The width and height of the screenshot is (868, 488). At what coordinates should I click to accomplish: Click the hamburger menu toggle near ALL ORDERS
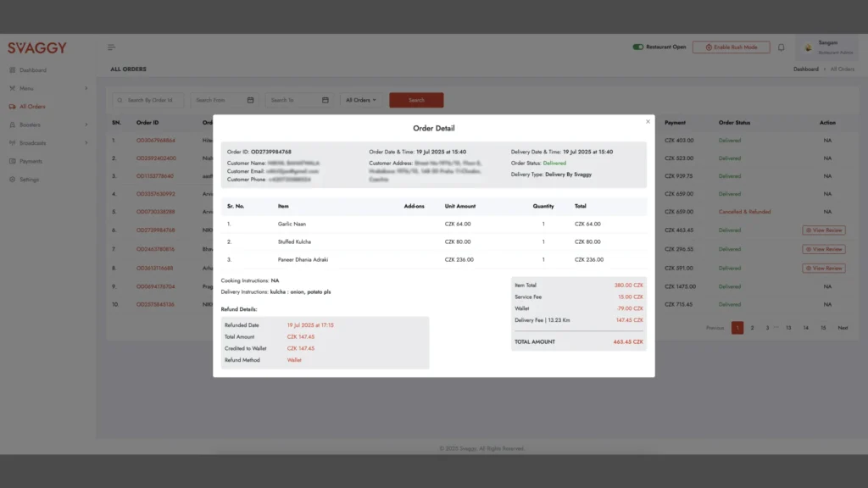tap(110, 47)
